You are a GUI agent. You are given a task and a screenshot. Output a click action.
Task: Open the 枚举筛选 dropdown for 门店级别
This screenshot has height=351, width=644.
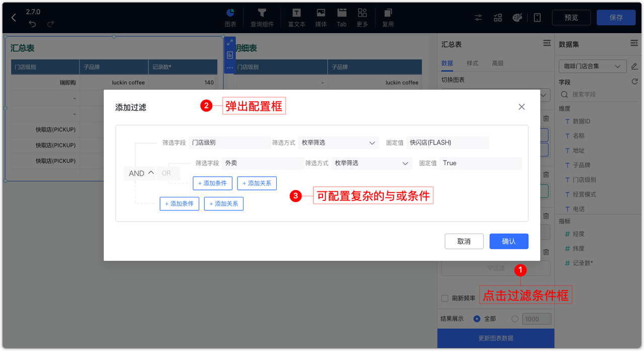[x=338, y=143]
